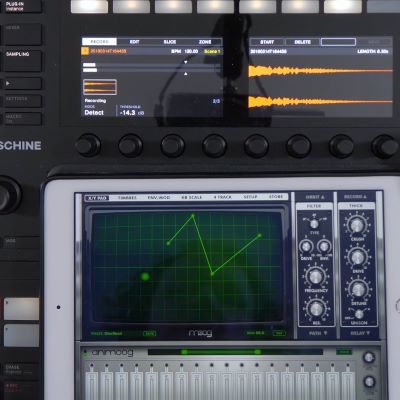Image resolution: width=400 pixels, height=400 pixels.
Task: Click the Thick Crush knob
Action: click(x=357, y=225)
